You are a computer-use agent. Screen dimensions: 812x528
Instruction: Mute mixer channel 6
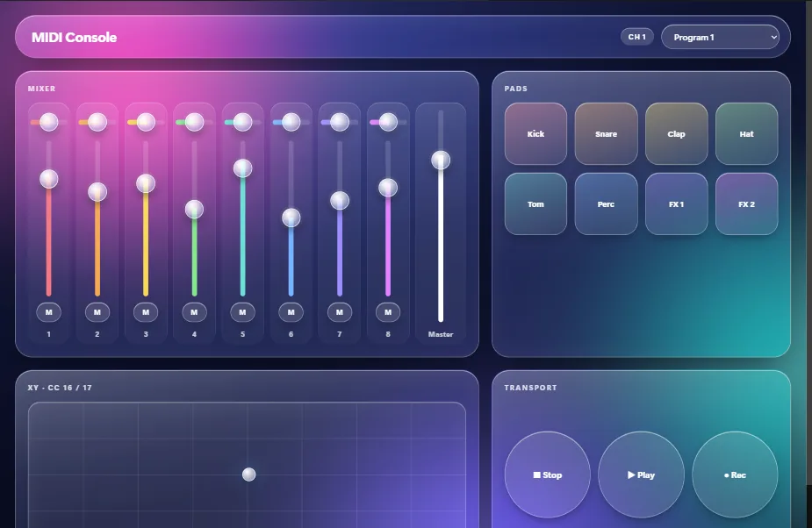pyautogui.click(x=291, y=312)
